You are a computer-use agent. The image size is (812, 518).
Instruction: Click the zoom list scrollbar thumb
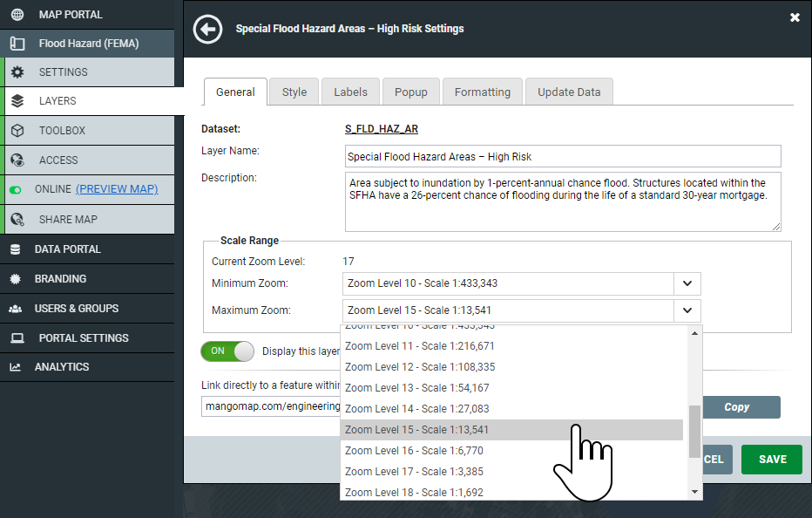[694, 431]
